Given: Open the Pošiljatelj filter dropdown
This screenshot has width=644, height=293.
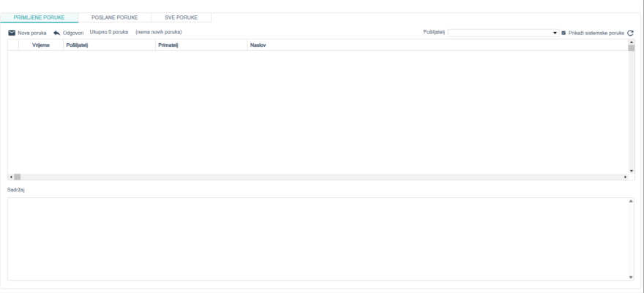Looking at the screenshot, I should 555,33.
